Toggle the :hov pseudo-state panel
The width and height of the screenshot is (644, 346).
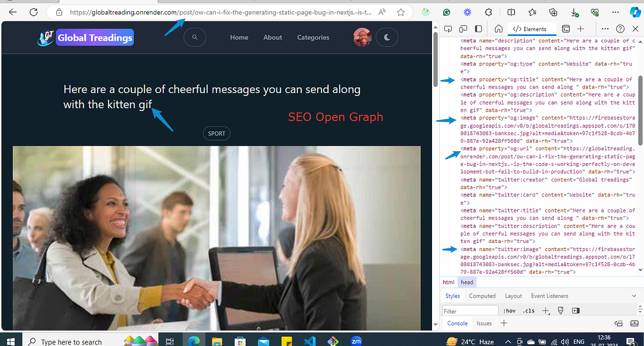pos(509,310)
